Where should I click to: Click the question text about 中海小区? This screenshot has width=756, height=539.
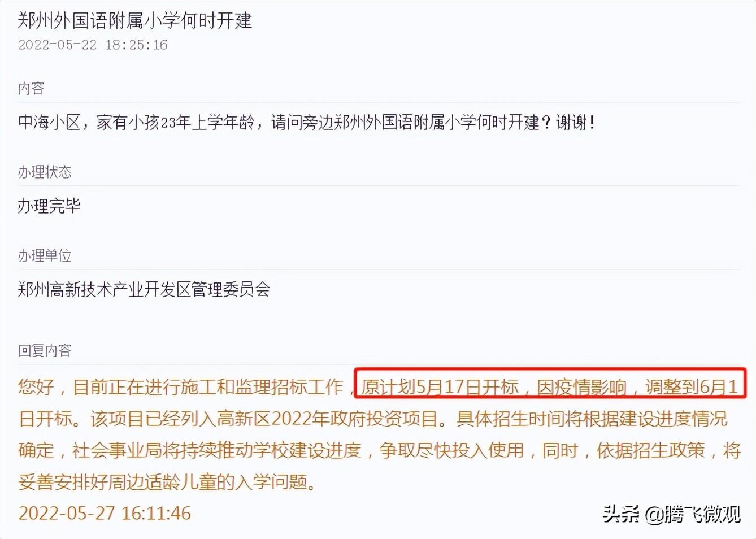(307, 122)
